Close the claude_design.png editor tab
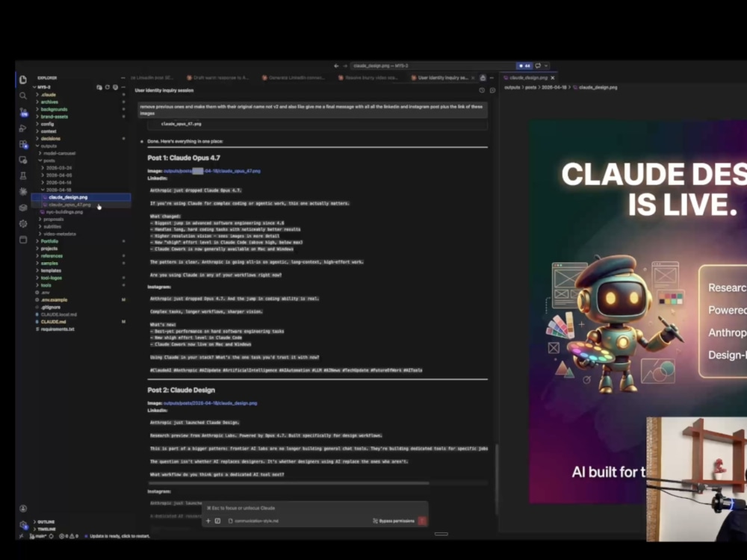Image resolution: width=747 pixels, height=560 pixels. coord(553,78)
